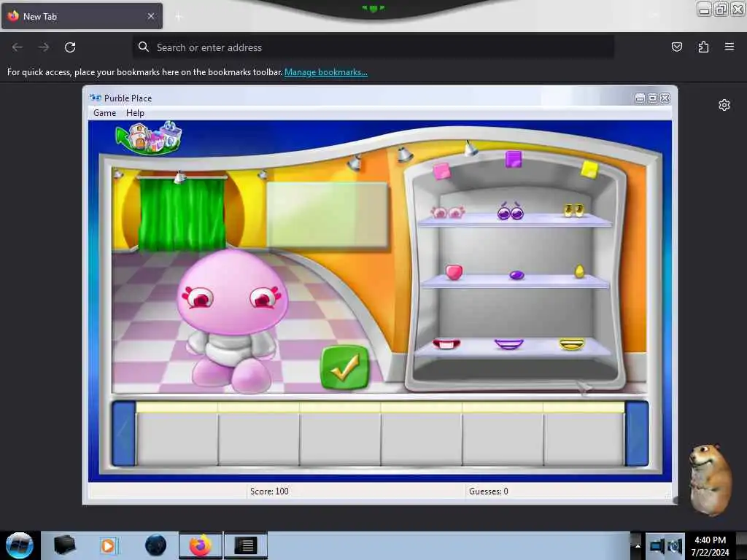The width and height of the screenshot is (747, 560).
Task: Pick the yellow eyes on the shelf
Action: click(573, 211)
